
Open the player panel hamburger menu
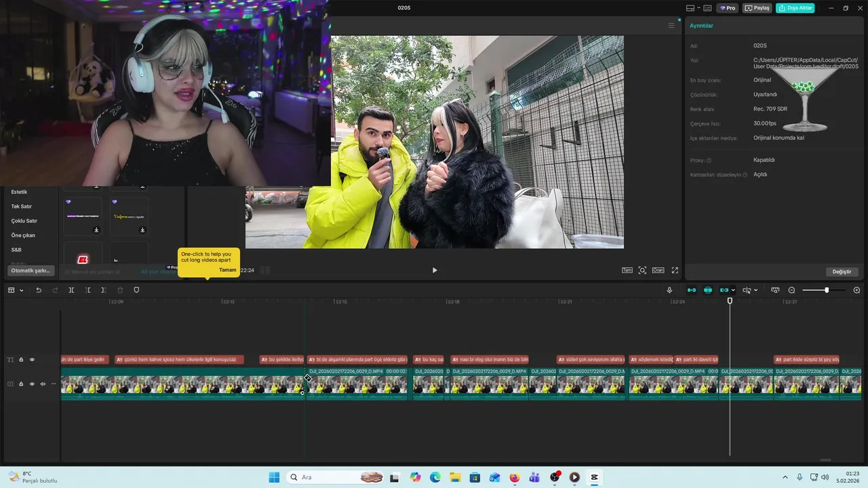671,26
